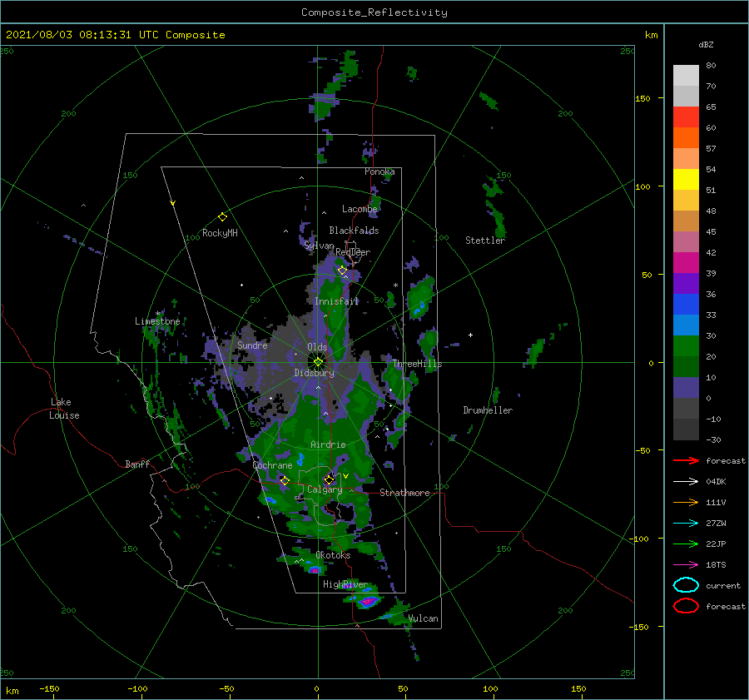Click the ThreeHills label
Screen dimensions: 749x700
pyautogui.click(x=418, y=364)
